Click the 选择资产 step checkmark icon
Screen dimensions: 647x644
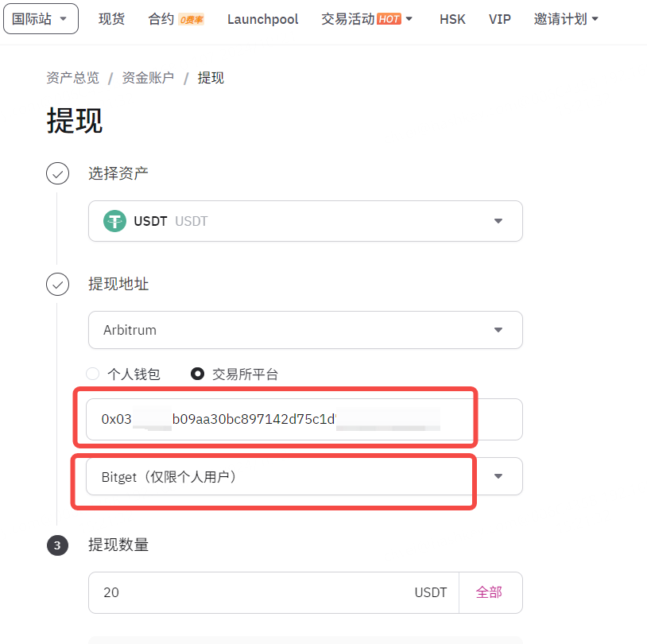tap(58, 173)
